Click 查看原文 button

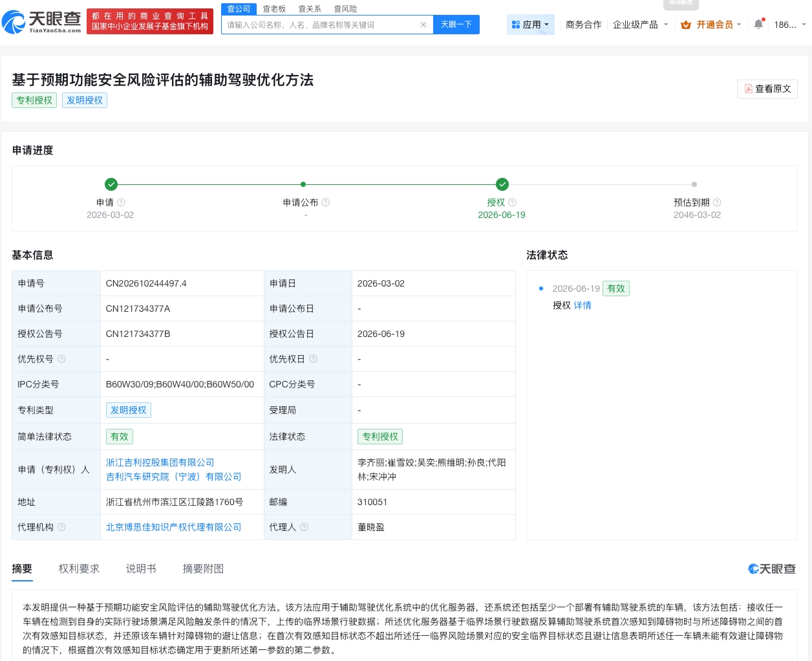point(767,89)
